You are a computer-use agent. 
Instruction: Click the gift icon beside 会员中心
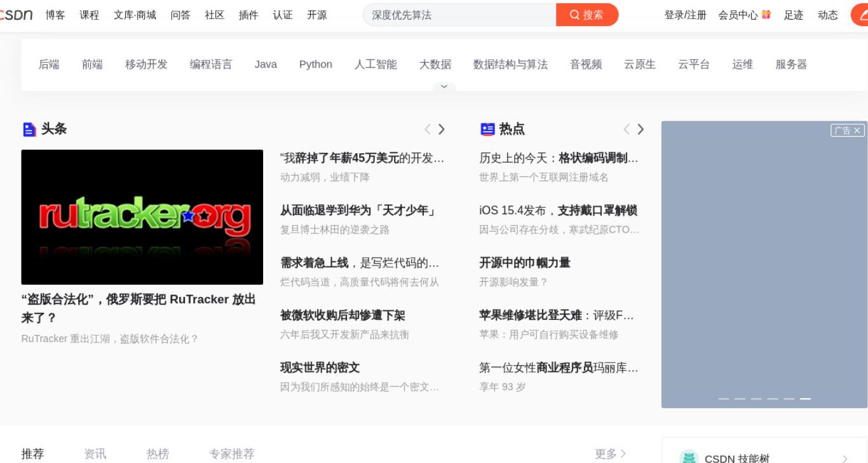tap(766, 15)
